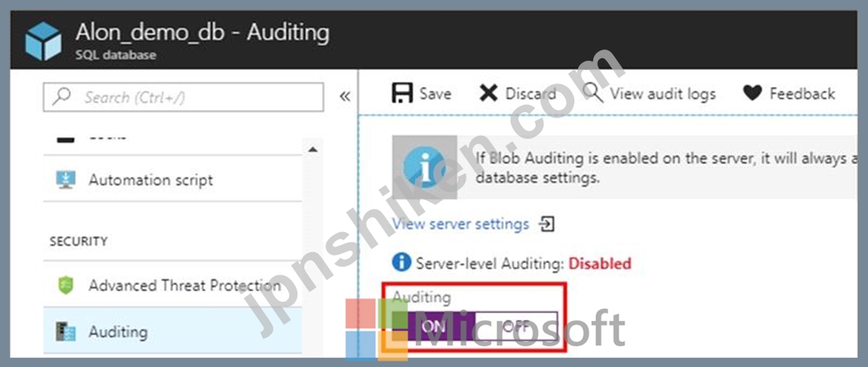Turn Auditing OFF
The height and width of the screenshot is (367, 868).
click(x=516, y=326)
